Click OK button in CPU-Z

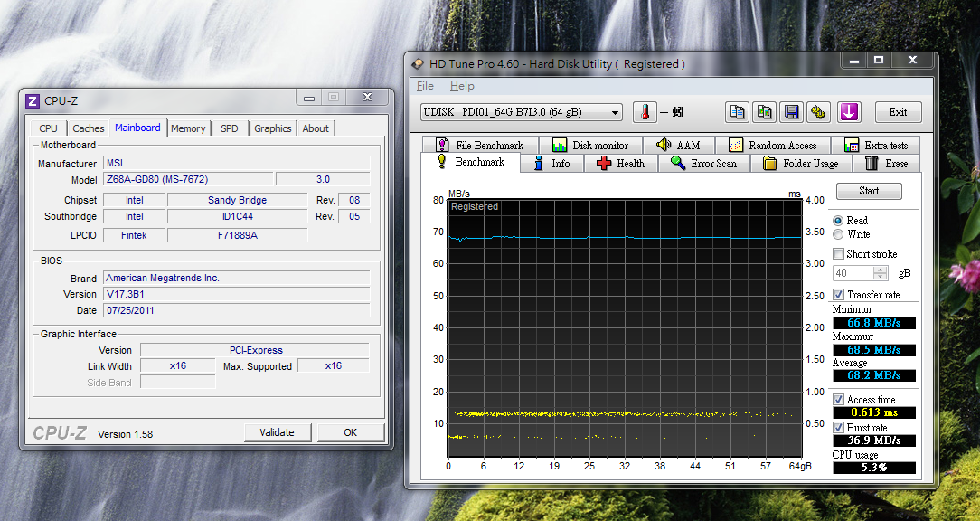[351, 433]
